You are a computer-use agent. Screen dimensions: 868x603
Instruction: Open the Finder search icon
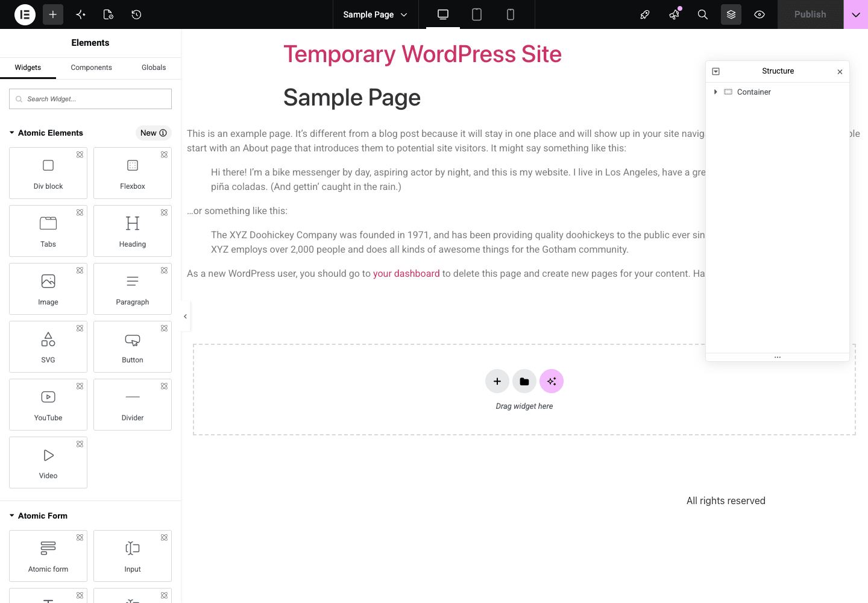[703, 14]
